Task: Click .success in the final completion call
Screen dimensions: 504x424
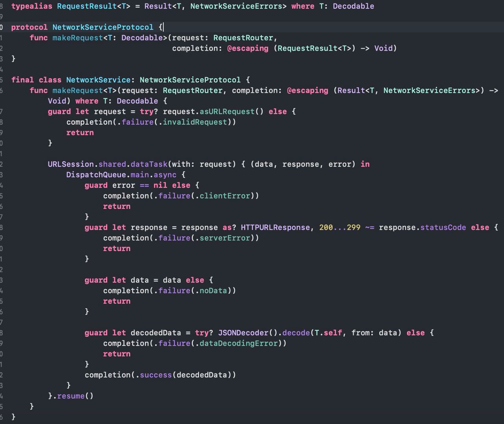Action: tap(154, 375)
